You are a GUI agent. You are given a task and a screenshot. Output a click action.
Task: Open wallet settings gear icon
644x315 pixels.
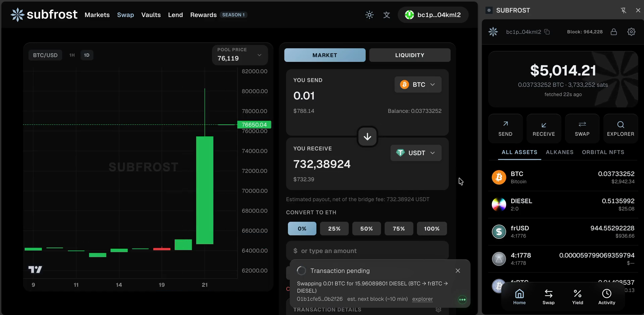click(x=631, y=32)
